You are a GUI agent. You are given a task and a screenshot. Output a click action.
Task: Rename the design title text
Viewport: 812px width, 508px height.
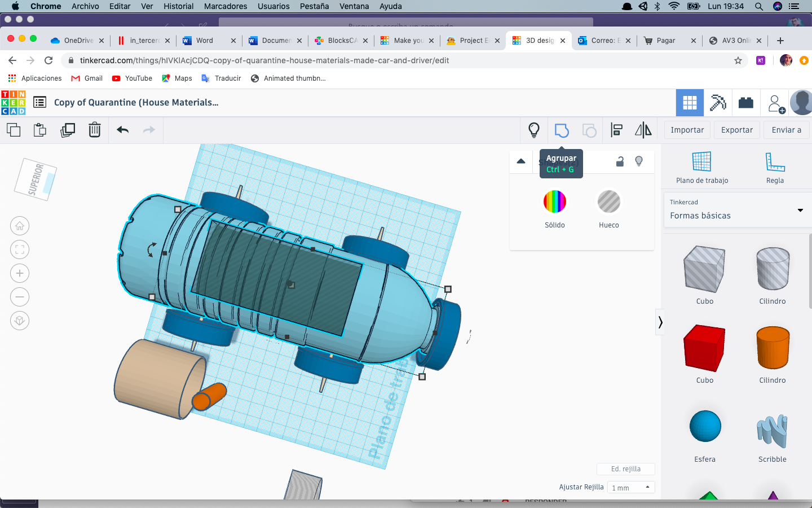[x=136, y=102]
